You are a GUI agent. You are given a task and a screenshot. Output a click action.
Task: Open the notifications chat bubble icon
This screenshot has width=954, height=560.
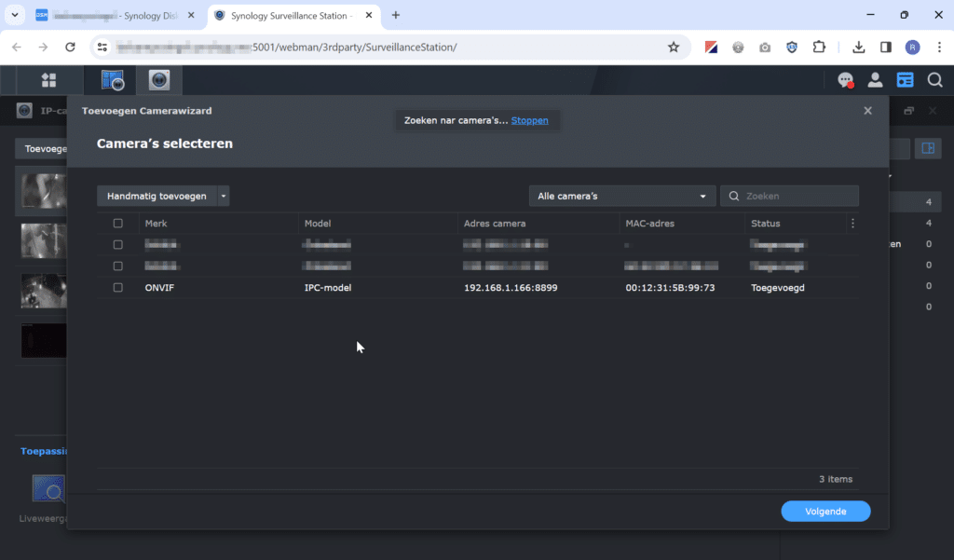tap(845, 81)
